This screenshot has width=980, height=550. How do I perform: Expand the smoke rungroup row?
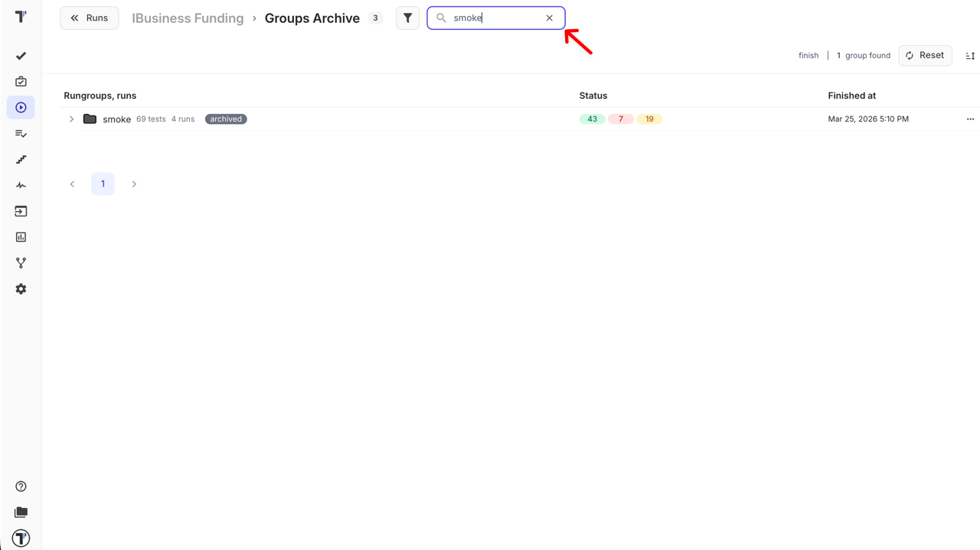pos(71,119)
